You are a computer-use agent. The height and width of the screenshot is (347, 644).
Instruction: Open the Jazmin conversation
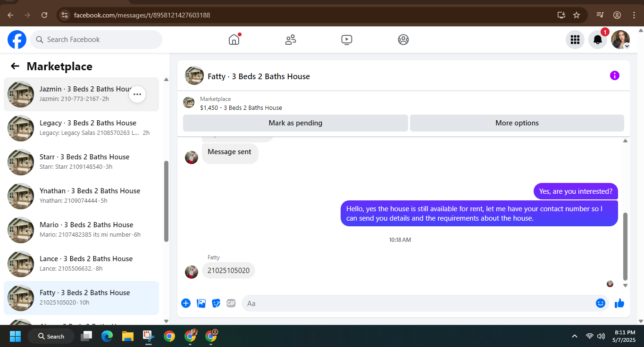click(x=81, y=94)
